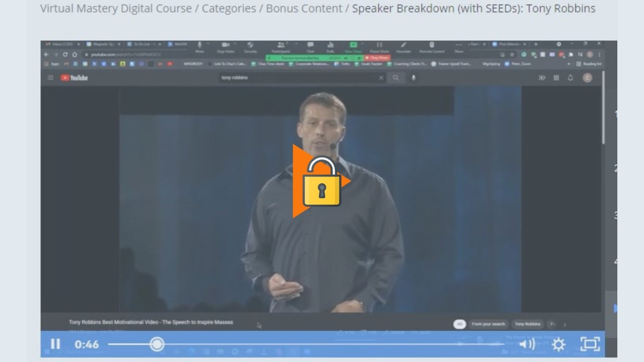Open the YouTube hamburger menu in the recording
This screenshot has width=644, height=362.
[50, 77]
